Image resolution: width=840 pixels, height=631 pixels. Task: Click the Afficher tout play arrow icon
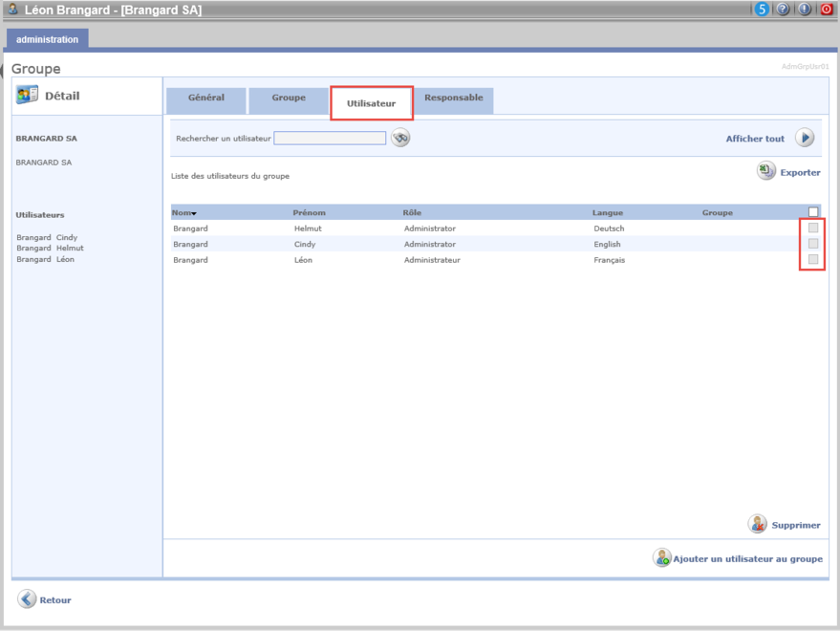pyautogui.click(x=805, y=139)
